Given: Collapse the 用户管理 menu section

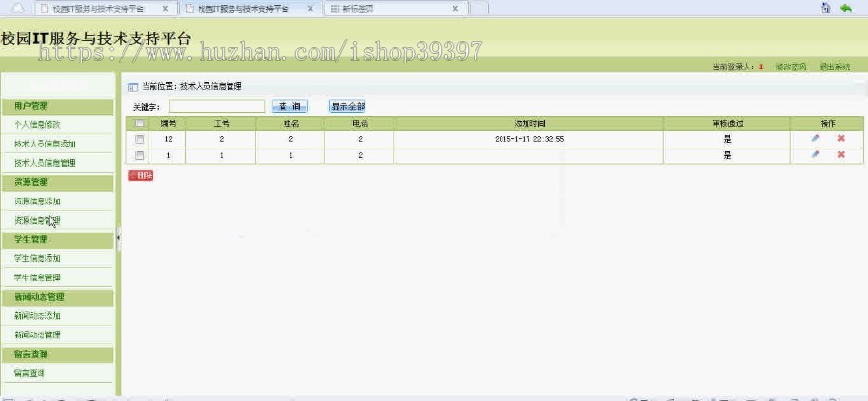Looking at the screenshot, I should pos(57,106).
